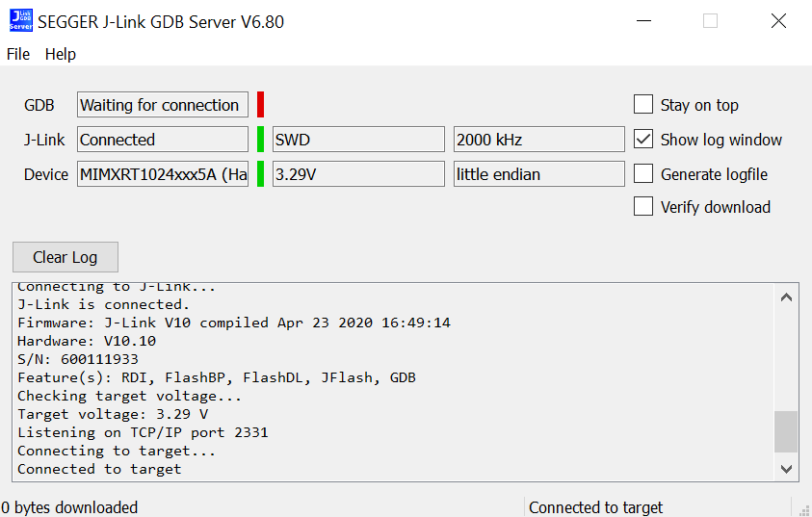The image size is (812, 517).
Task: Click the window resize grip corner
Action: pos(801,507)
